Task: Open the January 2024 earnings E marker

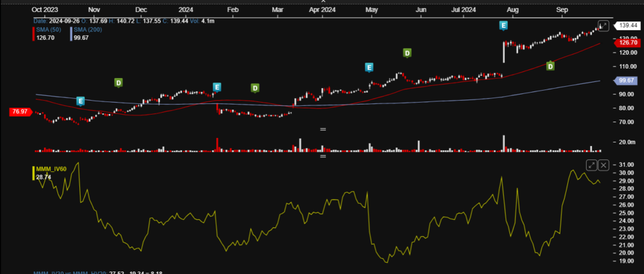Action: point(217,87)
